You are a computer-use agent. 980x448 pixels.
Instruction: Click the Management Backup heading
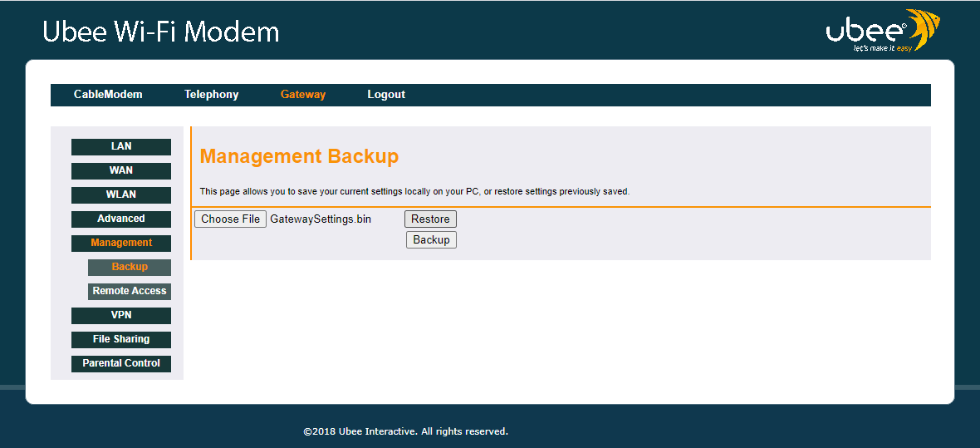[299, 156]
